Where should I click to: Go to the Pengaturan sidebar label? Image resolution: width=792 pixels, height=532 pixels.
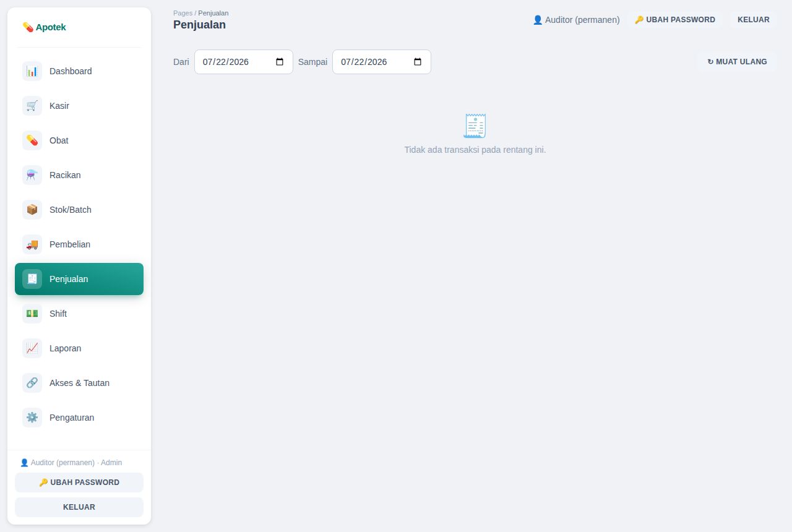click(72, 418)
